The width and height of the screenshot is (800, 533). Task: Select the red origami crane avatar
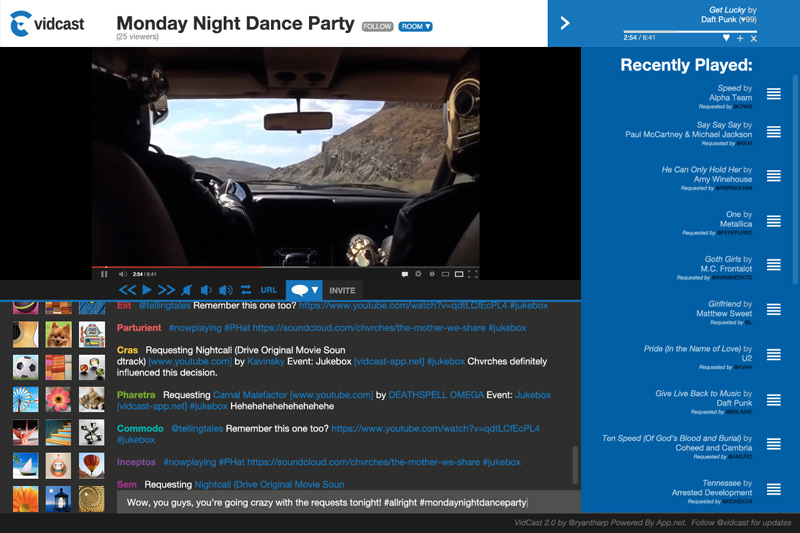click(26, 433)
